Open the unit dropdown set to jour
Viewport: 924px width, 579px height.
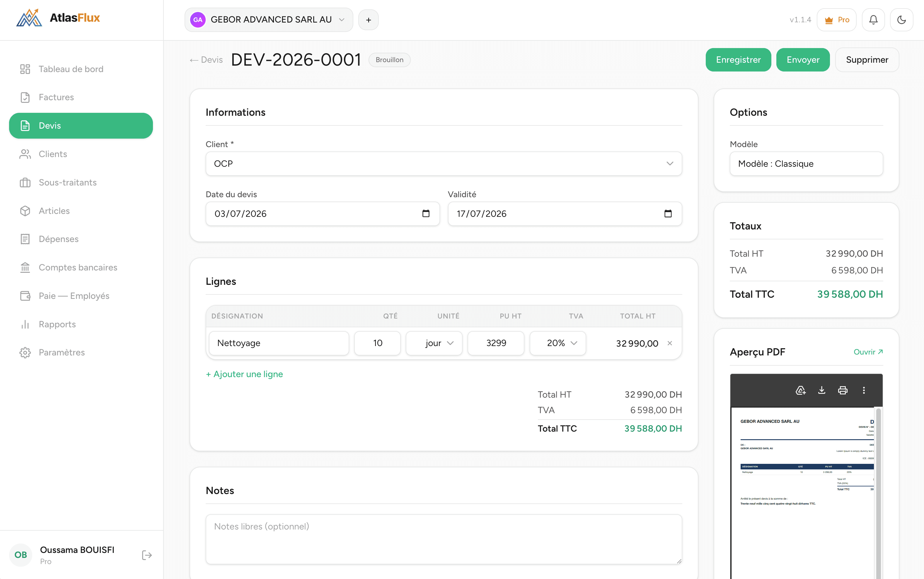[434, 343]
